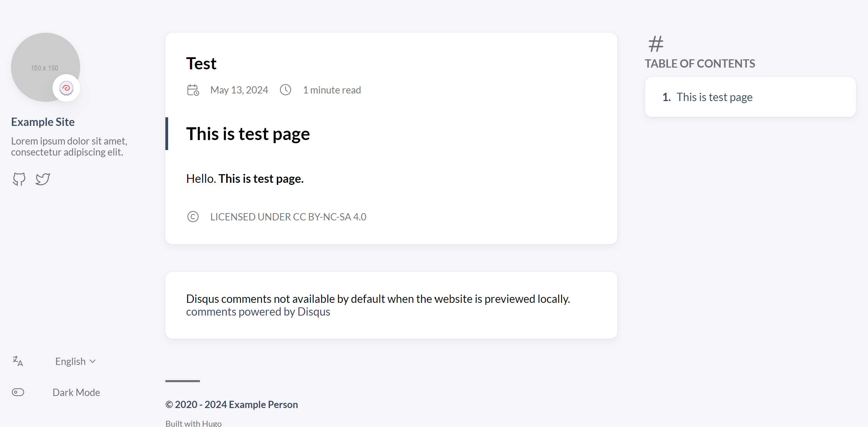Open the GitHub icon in the sidebar

tap(19, 179)
